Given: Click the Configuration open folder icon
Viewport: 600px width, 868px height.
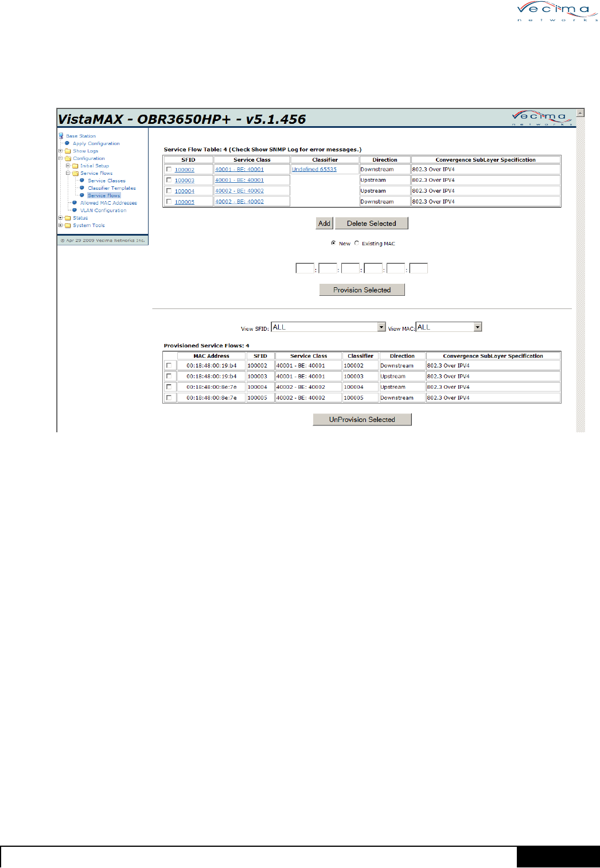Looking at the screenshot, I should pos(68,158).
